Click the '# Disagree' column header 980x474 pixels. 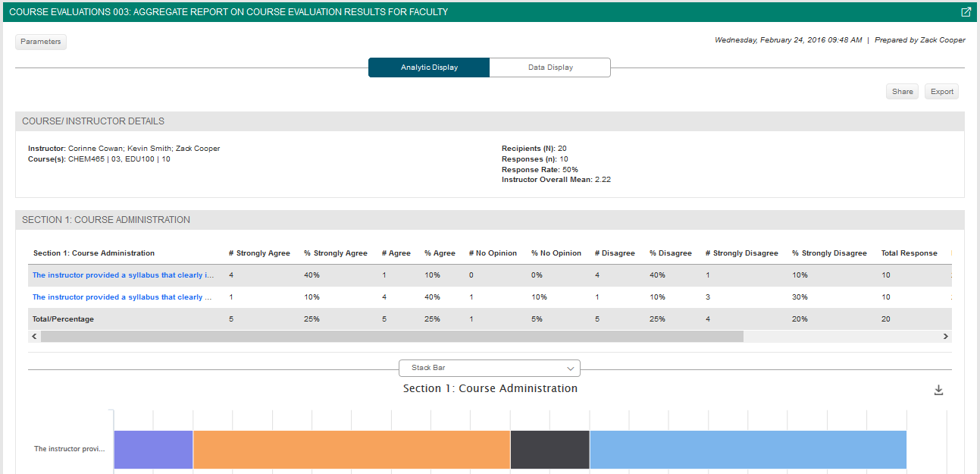pos(615,253)
